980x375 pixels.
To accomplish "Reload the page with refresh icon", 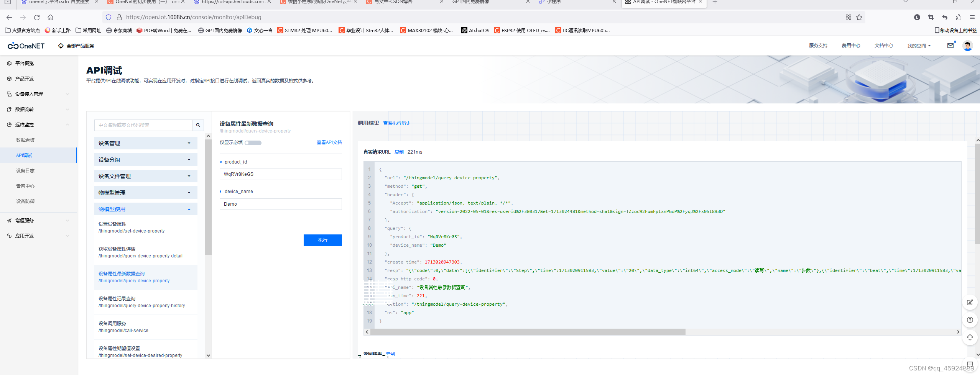I will (x=37, y=17).
